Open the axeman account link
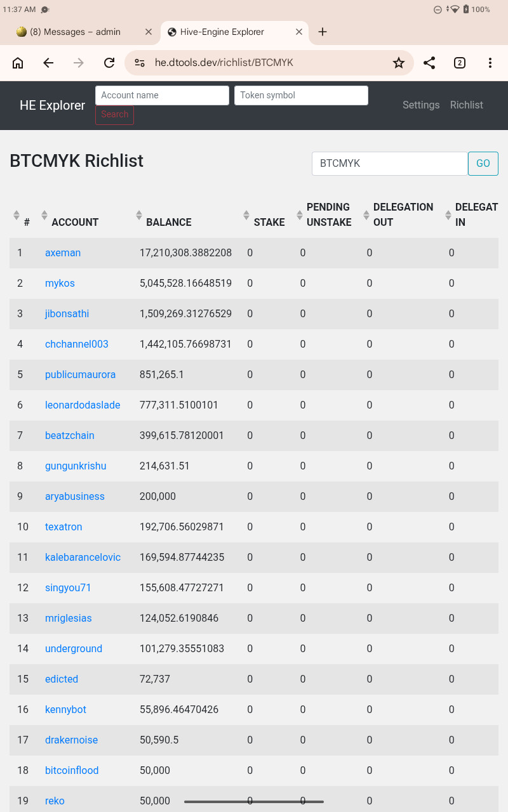Viewport: 508px width, 812px height. (63, 252)
